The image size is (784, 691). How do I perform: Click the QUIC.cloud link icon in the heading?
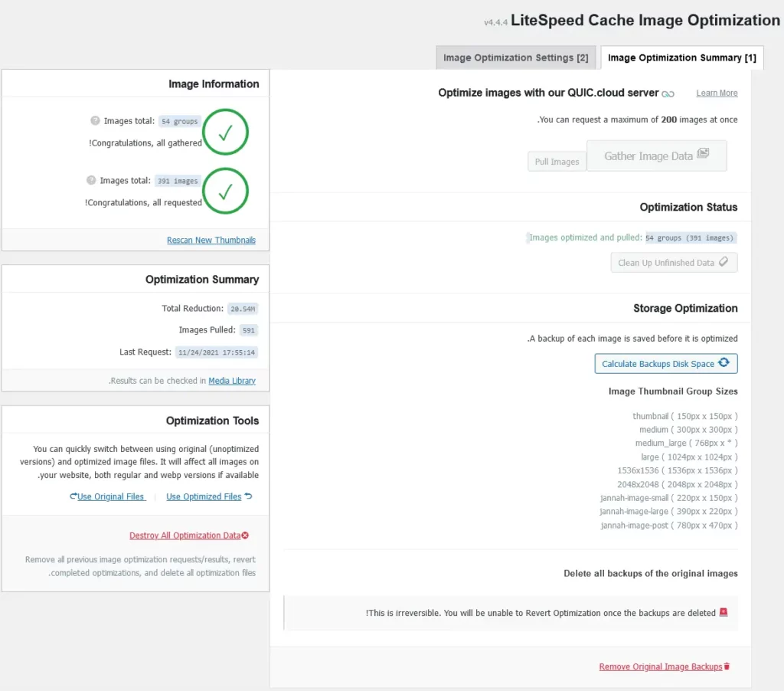pyautogui.click(x=668, y=93)
